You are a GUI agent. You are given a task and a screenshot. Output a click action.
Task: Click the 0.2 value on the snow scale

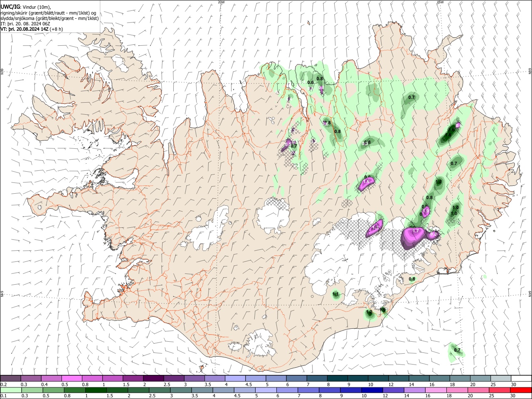pos(3,384)
